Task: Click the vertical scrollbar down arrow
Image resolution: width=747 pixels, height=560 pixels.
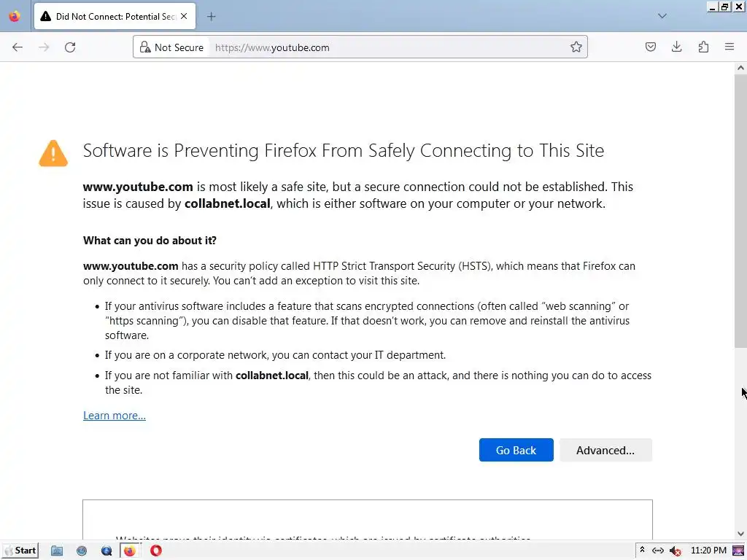Action: tap(740, 533)
